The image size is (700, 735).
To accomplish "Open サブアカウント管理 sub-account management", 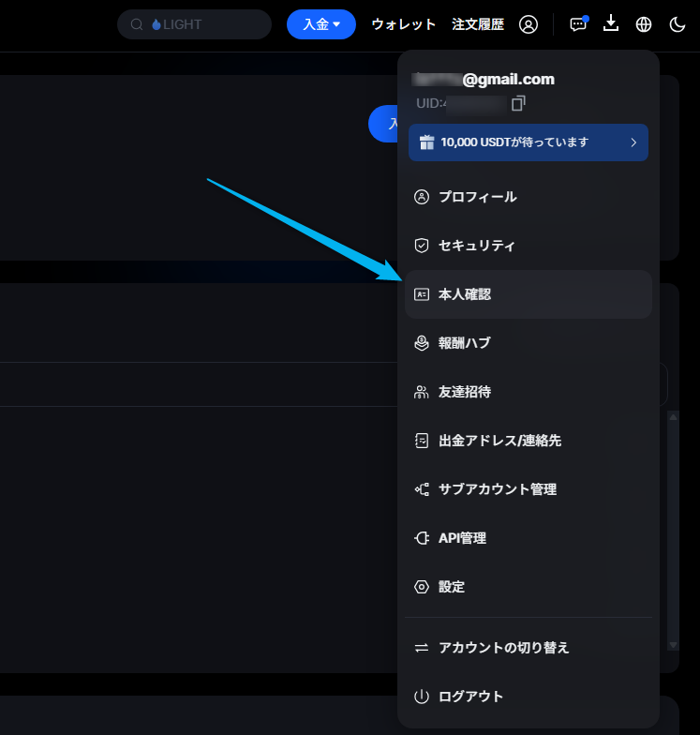I will (x=529, y=489).
